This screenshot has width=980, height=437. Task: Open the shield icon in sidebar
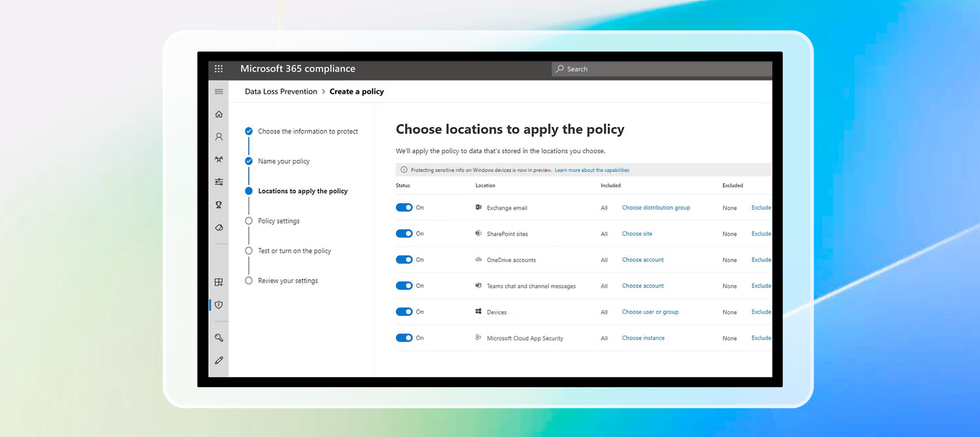pyautogui.click(x=219, y=305)
